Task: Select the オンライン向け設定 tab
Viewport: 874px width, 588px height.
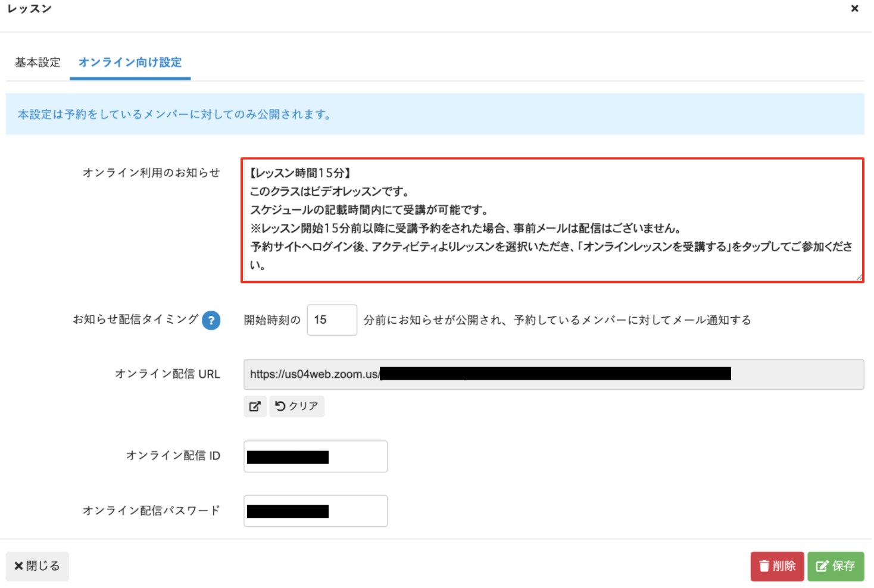Action: click(130, 62)
